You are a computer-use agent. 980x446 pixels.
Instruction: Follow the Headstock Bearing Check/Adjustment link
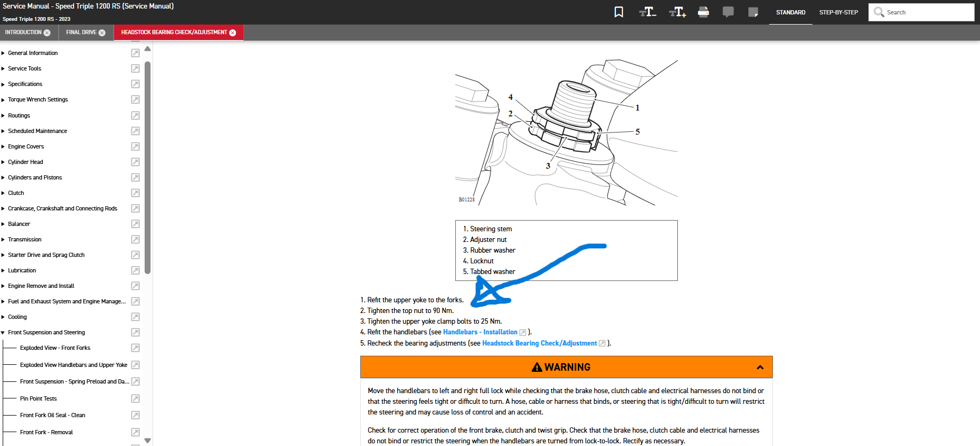coord(539,343)
